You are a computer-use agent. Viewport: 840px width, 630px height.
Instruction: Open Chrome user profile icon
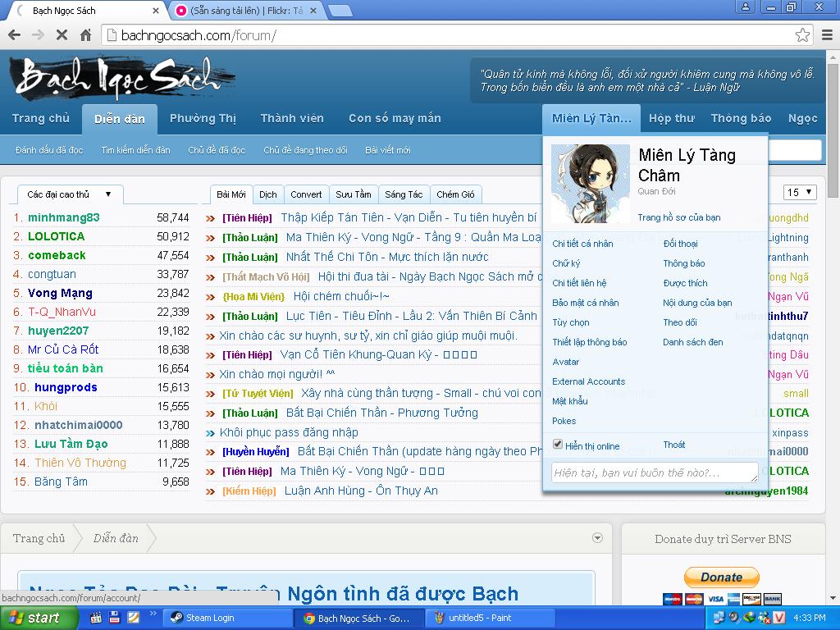coord(746,7)
